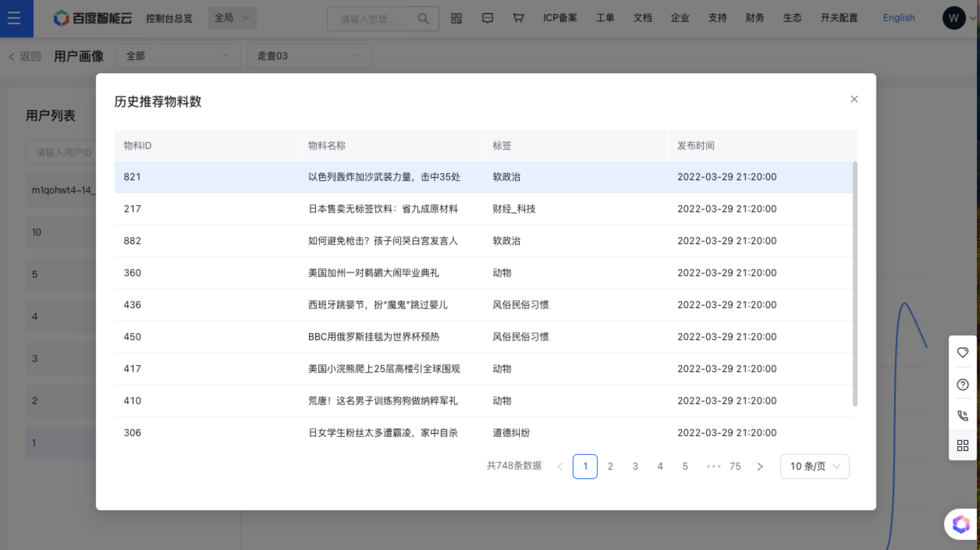Click the heart favorites icon
980x550 pixels.
[x=962, y=352]
